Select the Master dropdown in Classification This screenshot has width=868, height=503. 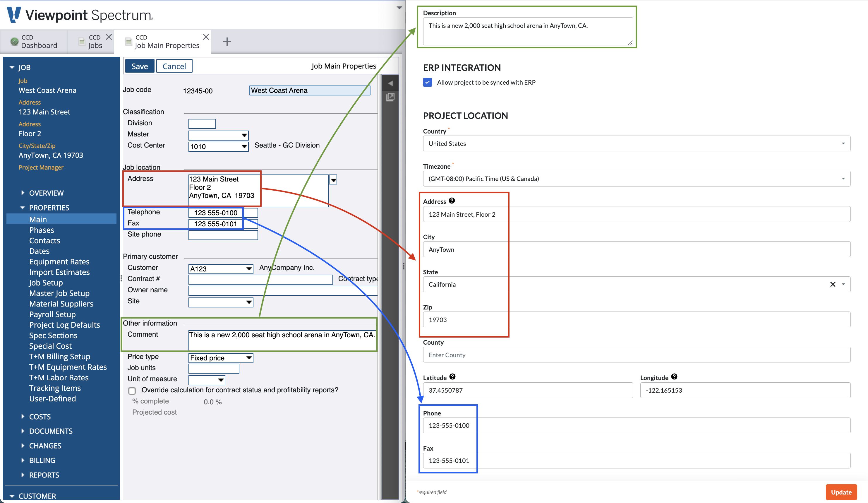point(218,134)
